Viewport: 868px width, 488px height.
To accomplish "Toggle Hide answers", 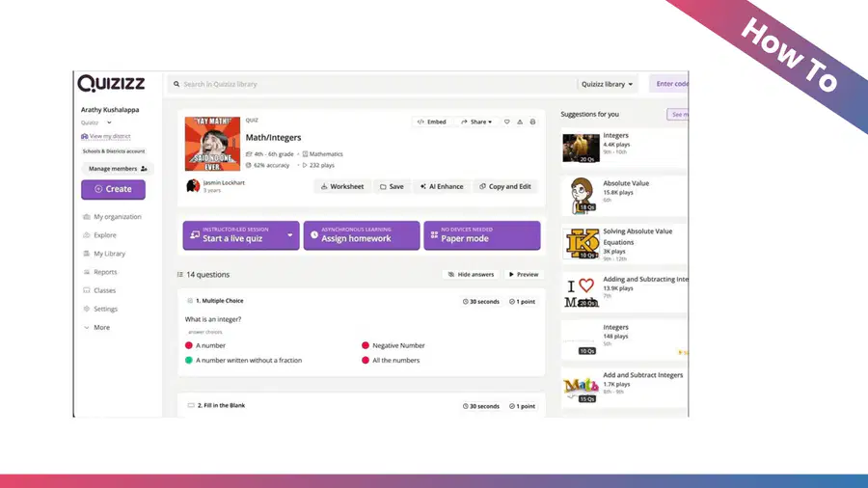I will [471, 275].
